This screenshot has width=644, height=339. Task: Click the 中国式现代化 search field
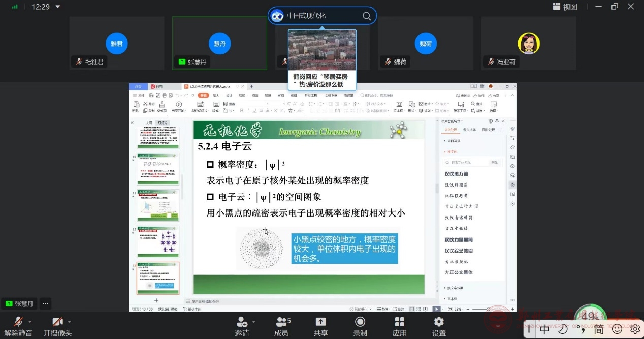[320, 16]
